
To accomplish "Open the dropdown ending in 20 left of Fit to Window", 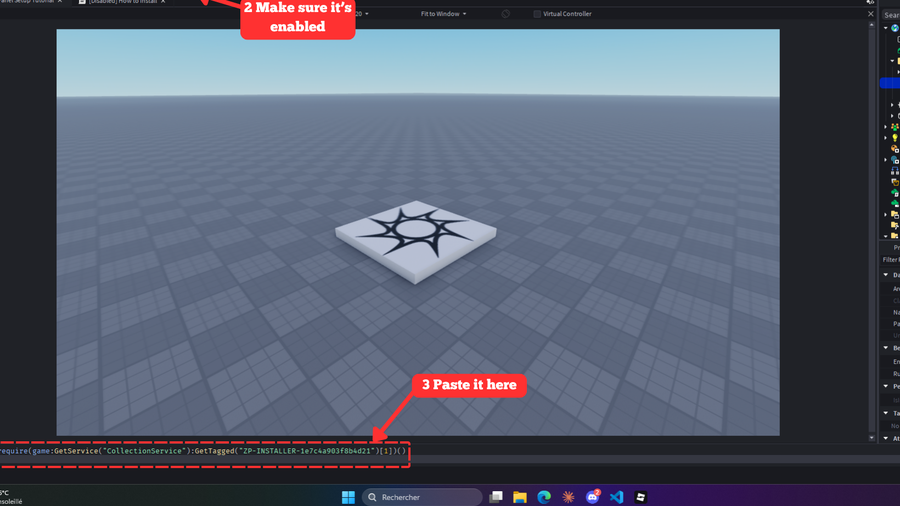I will tap(362, 14).
